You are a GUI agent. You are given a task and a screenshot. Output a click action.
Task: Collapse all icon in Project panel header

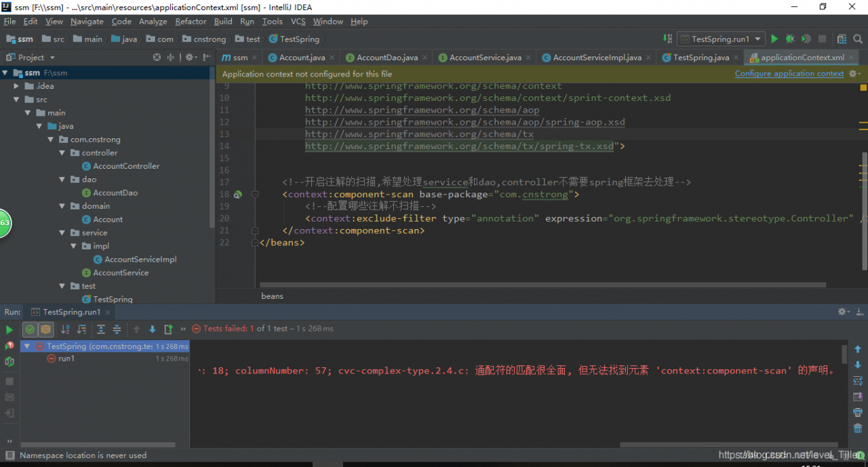pos(171,58)
